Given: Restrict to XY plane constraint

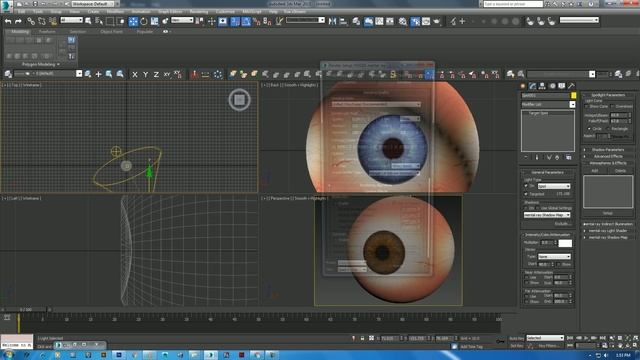Looking at the screenshot, I should coord(167,74).
